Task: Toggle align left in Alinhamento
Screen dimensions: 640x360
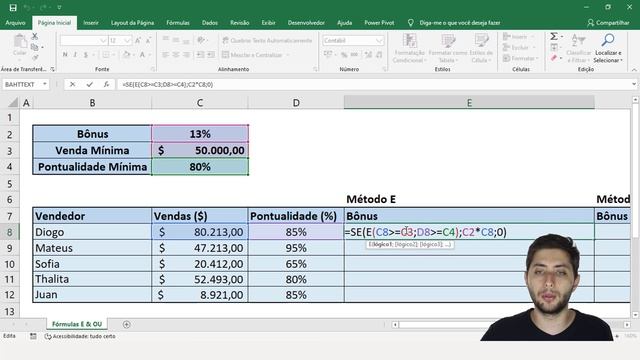Action: [x=165, y=55]
